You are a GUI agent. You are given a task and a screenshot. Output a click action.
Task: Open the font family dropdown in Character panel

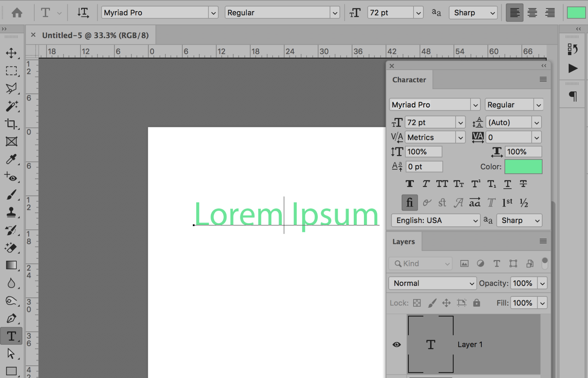tap(475, 104)
